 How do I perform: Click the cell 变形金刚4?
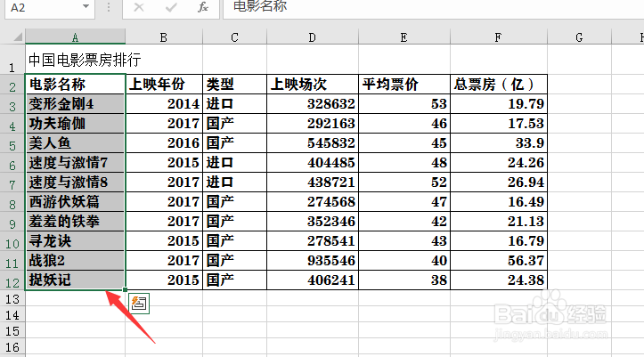tap(75, 104)
